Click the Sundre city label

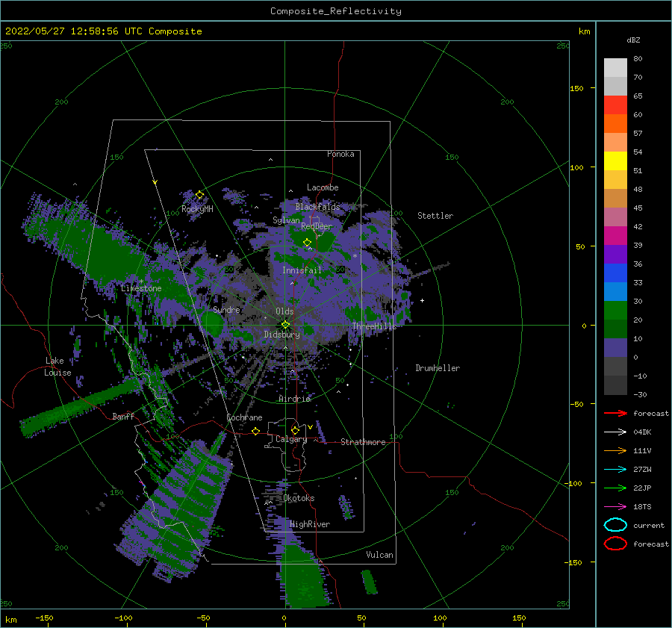(227, 309)
